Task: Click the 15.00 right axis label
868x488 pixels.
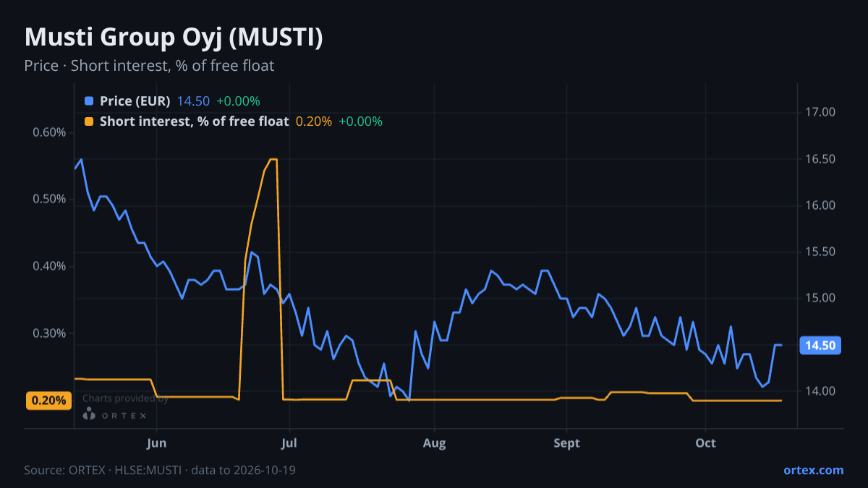Action: [820, 299]
